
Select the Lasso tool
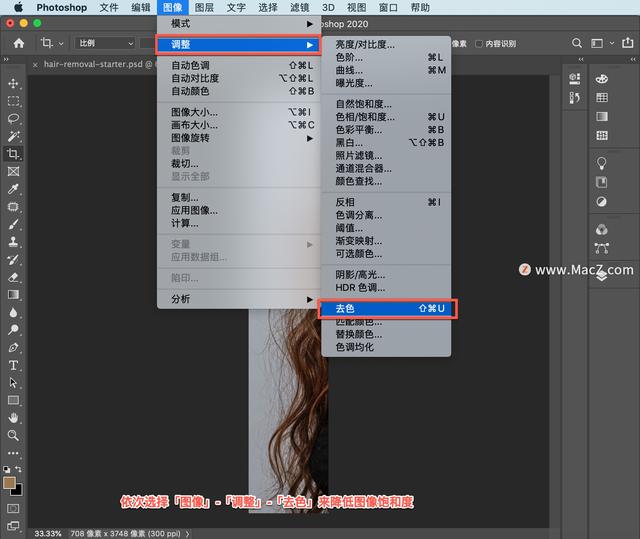point(13,118)
